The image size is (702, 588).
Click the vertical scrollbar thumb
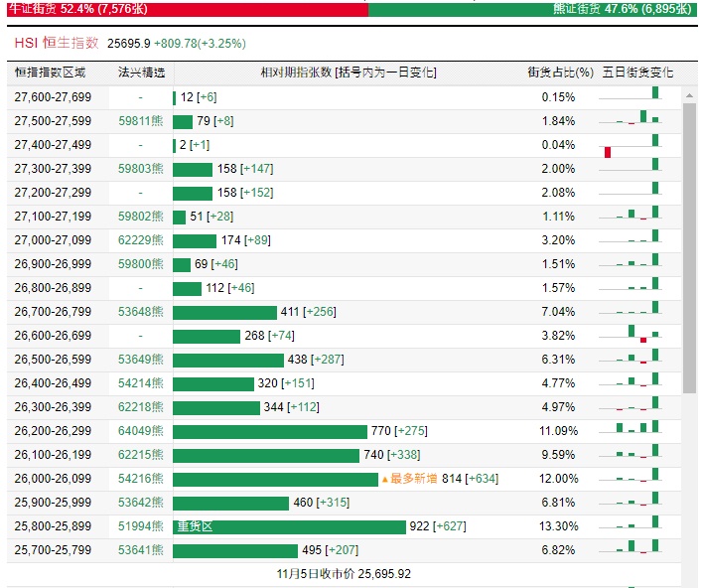pos(689,248)
